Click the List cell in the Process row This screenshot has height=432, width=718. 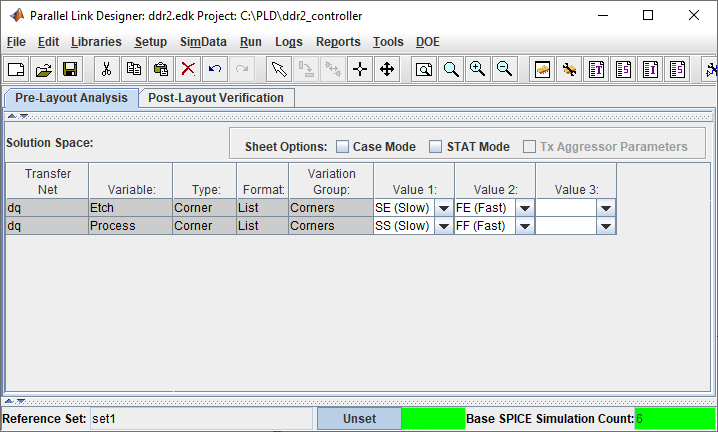click(262, 226)
